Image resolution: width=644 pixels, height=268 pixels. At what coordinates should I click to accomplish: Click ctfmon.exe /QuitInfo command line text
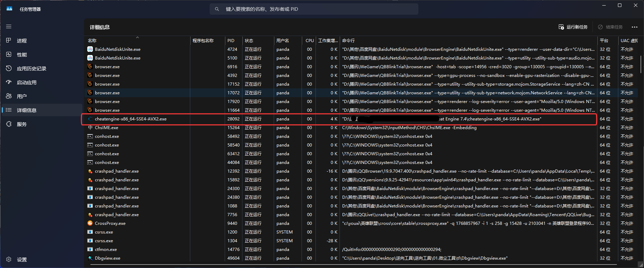click(392, 249)
